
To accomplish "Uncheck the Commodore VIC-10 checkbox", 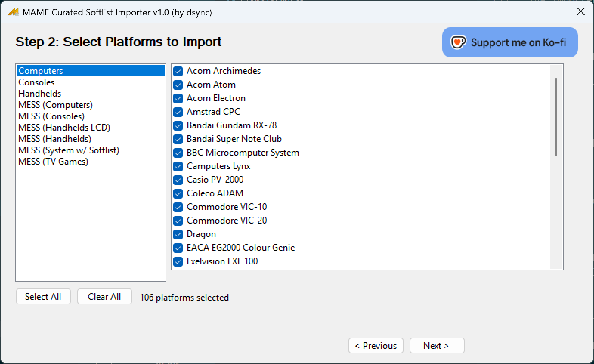I will point(178,207).
